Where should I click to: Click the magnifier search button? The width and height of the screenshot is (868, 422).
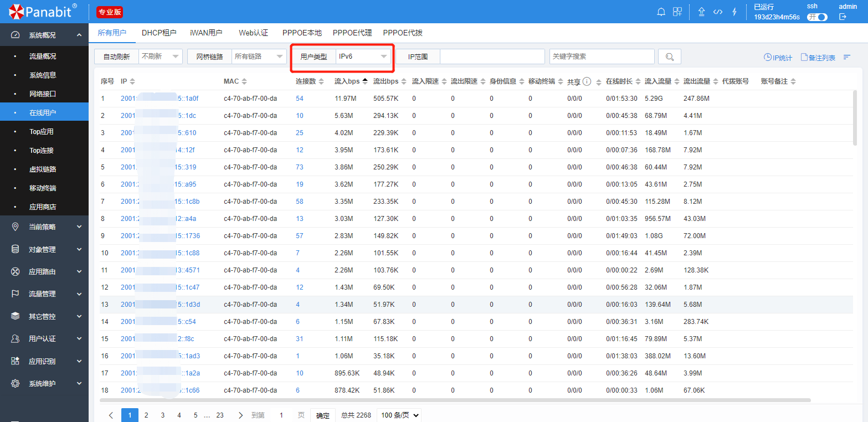[x=670, y=56]
